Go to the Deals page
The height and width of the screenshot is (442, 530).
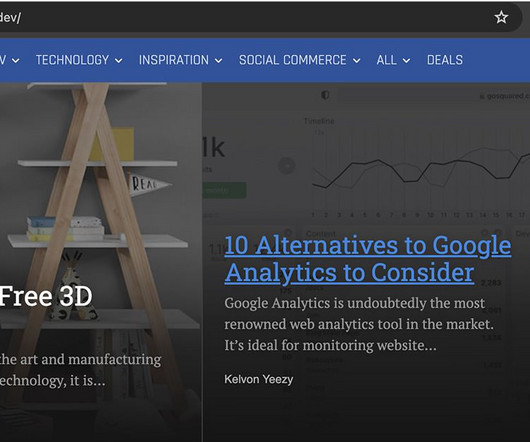(x=445, y=60)
